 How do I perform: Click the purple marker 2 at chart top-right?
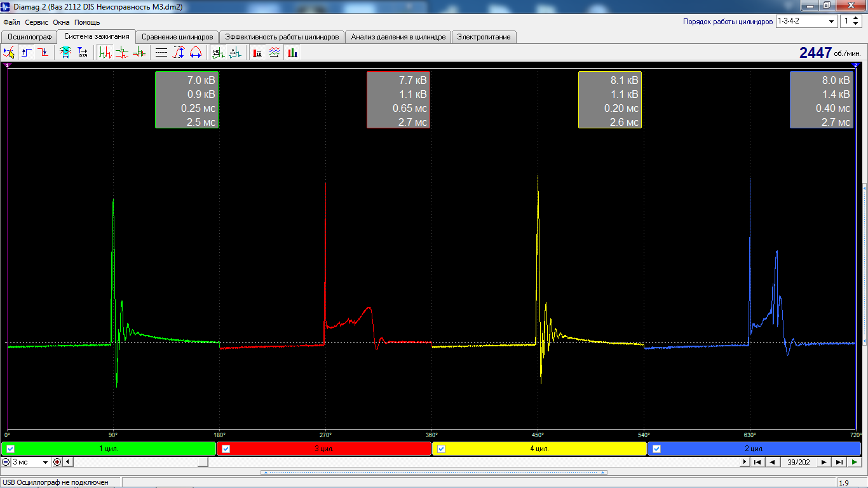pyautogui.click(x=855, y=65)
